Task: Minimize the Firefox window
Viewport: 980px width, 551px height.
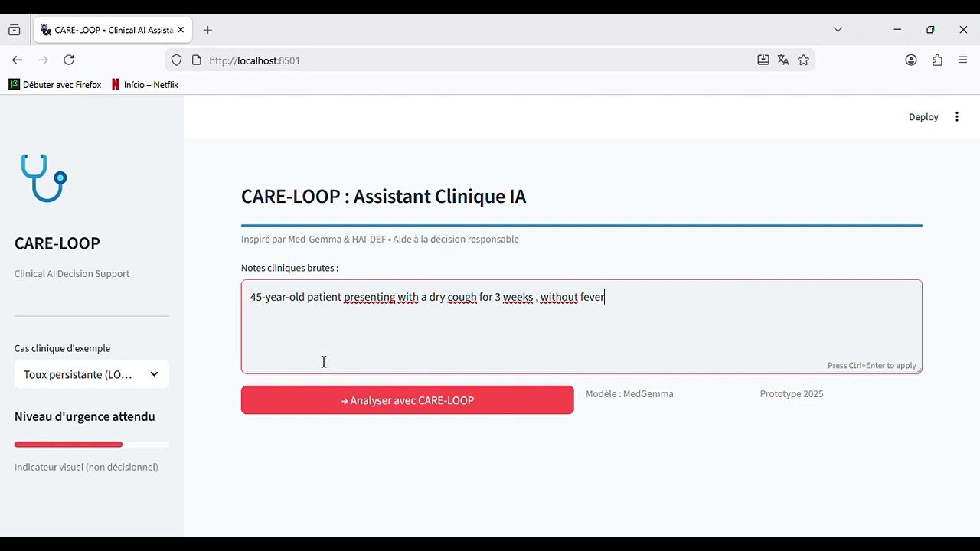Action: coord(897,30)
